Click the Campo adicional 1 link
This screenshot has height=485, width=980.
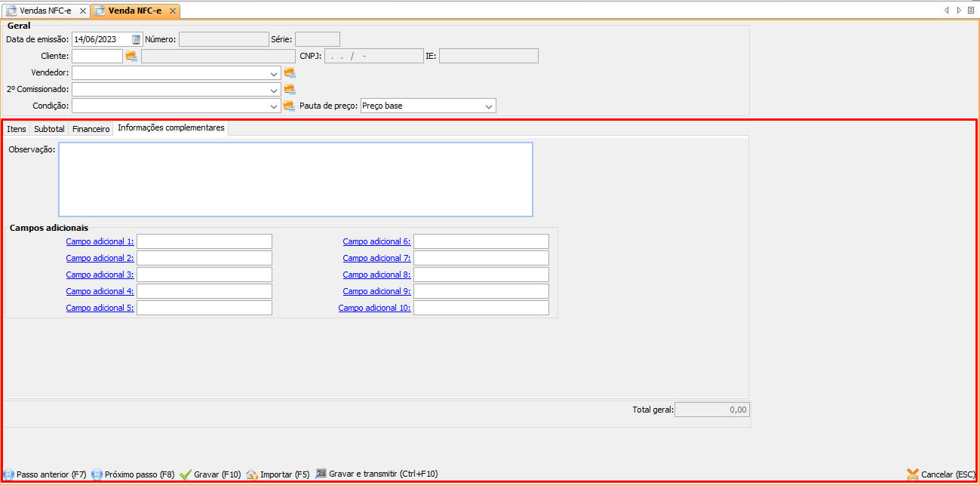100,241
